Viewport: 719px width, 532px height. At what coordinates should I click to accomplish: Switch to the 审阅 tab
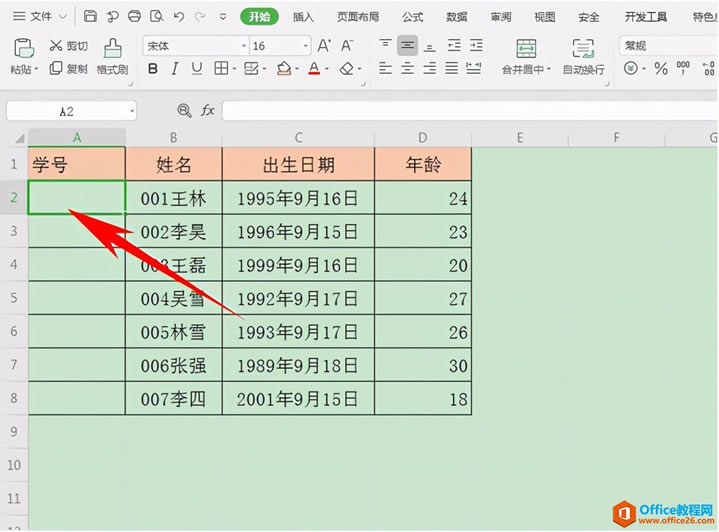pos(501,17)
